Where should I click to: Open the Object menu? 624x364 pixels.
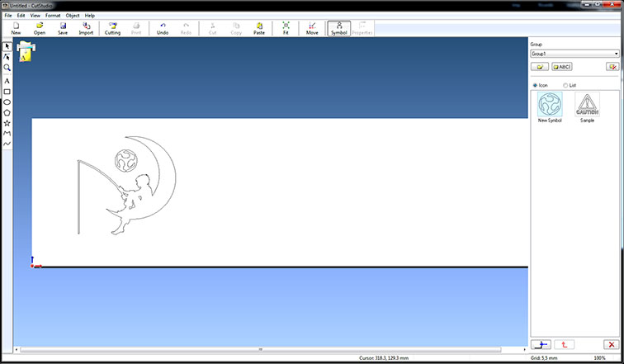point(73,16)
